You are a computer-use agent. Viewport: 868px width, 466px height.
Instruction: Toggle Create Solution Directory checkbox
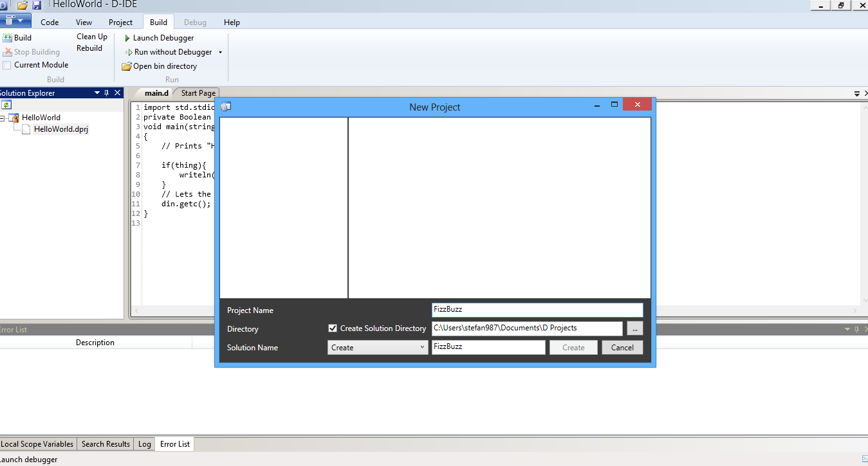click(x=333, y=328)
